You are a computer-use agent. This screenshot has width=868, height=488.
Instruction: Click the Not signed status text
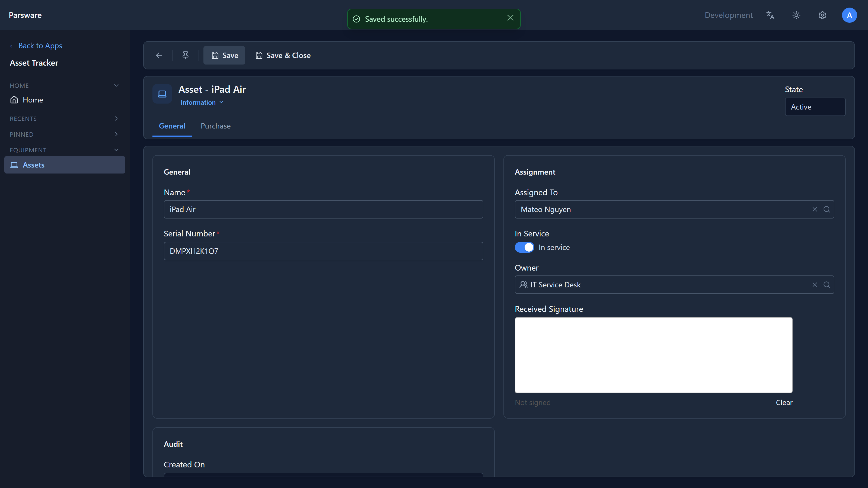click(533, 402)
